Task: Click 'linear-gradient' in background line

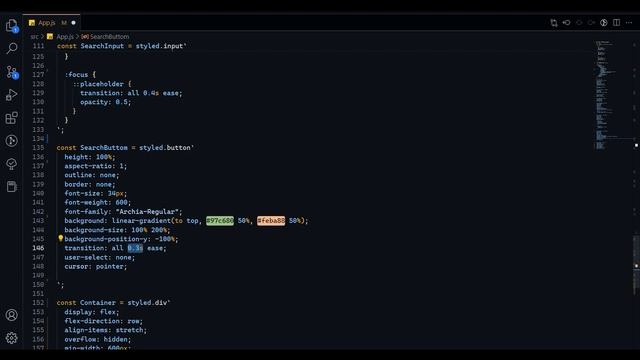Action: (141, 221)
